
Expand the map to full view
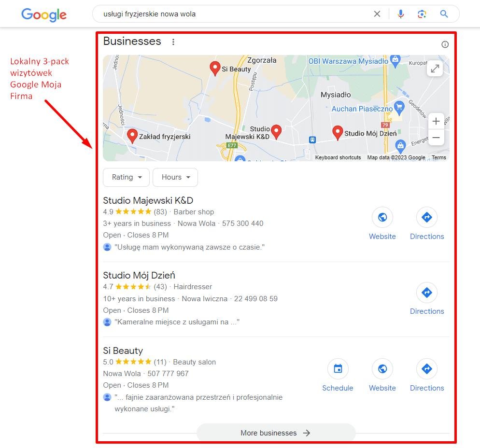435,69
